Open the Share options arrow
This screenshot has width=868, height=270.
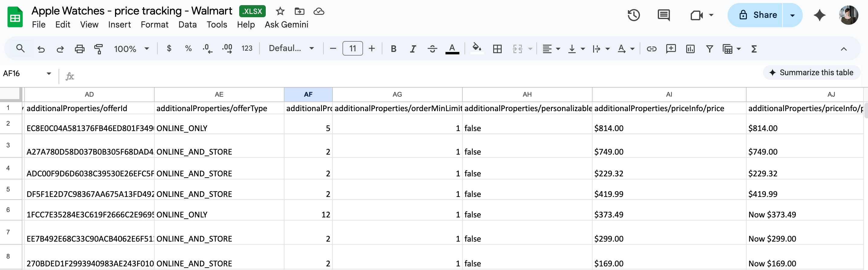tap(792, 15)
